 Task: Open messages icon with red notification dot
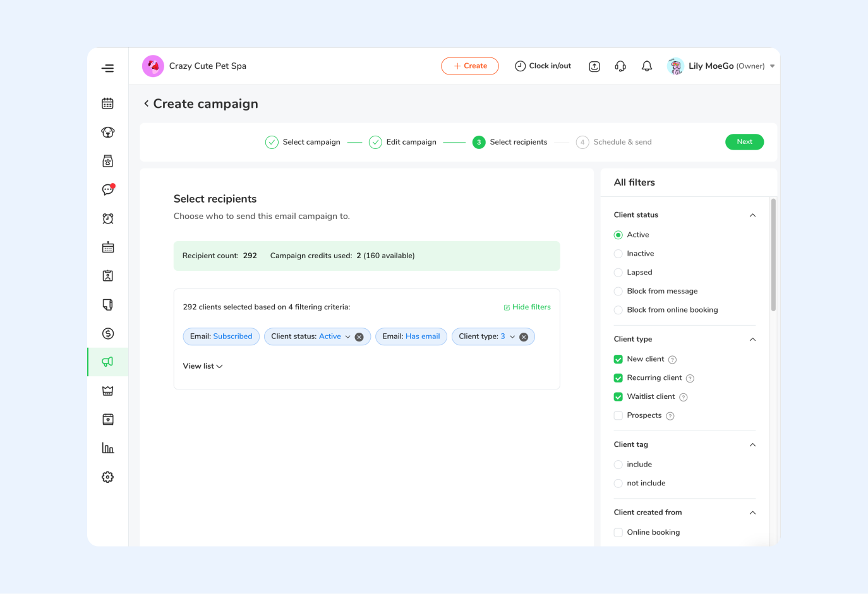point(107,190)
